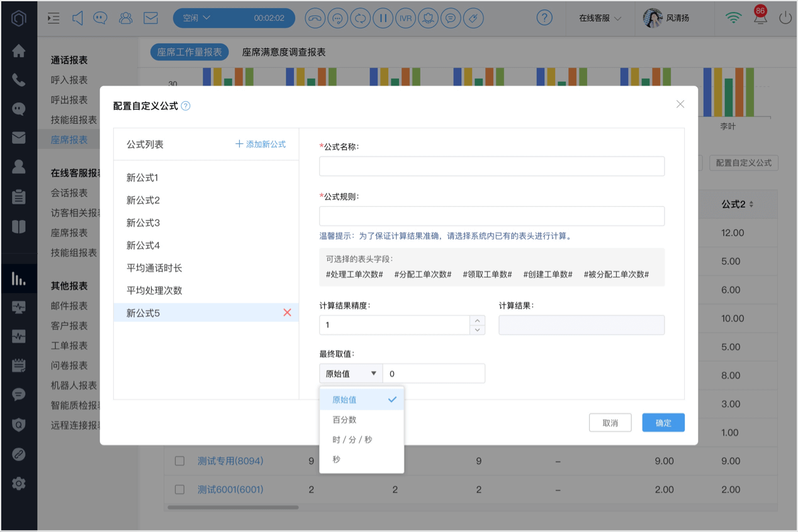Click the Wi-Fi signal status icon
Image resolution: width=798 pixels, height=532 pixels.
pyautogui.click(x=733, y=18)
